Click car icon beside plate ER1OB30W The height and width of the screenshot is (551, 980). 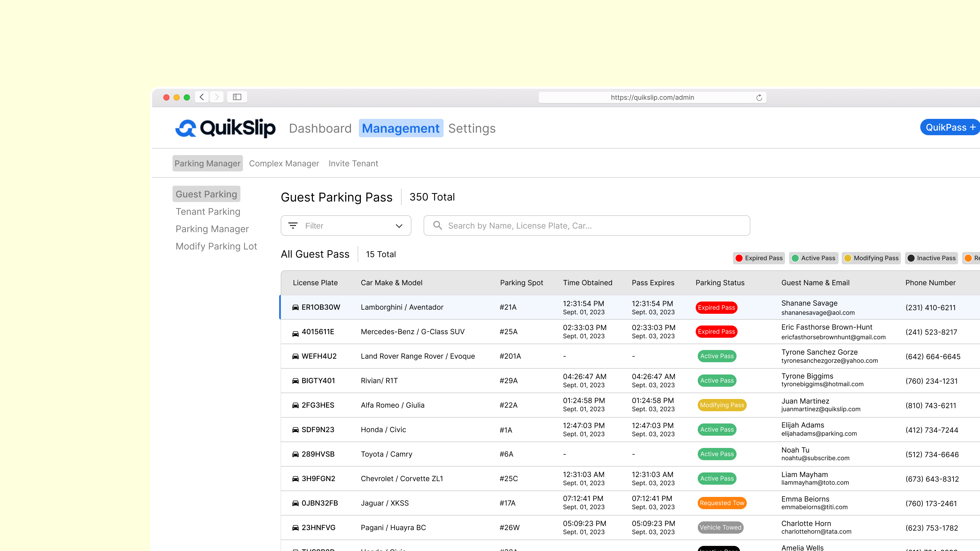(295, 307)
